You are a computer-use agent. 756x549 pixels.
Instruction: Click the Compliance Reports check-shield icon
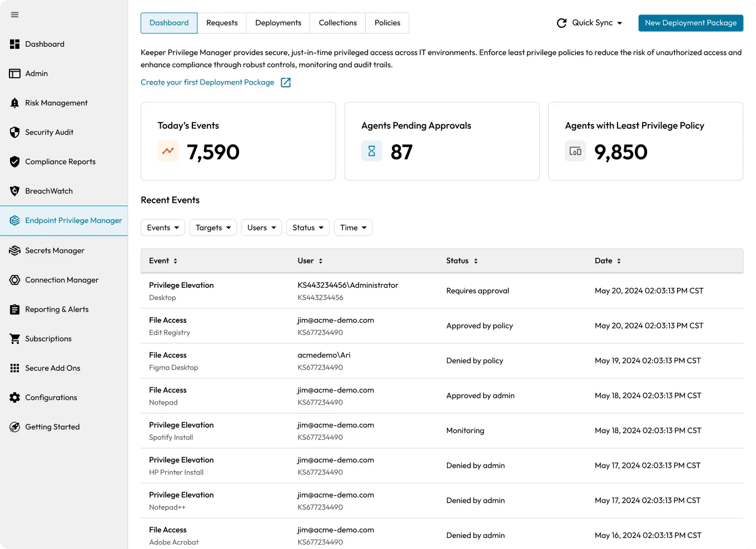15,162
